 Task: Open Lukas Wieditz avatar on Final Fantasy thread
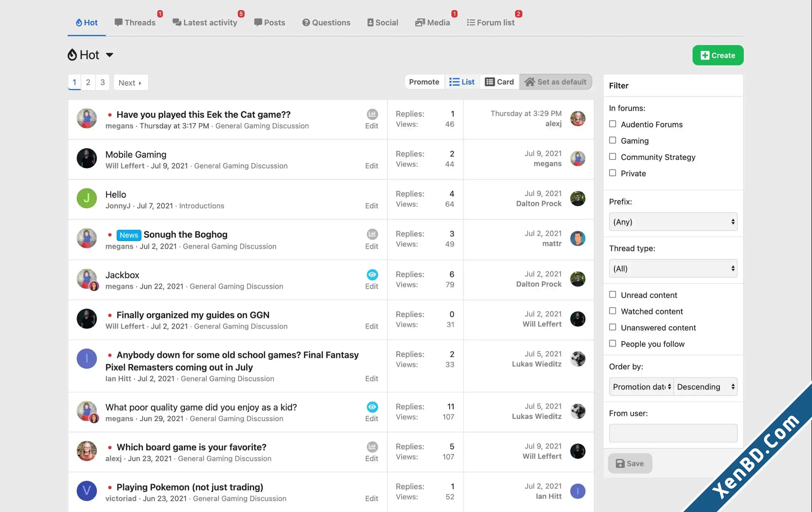point(577,359)
